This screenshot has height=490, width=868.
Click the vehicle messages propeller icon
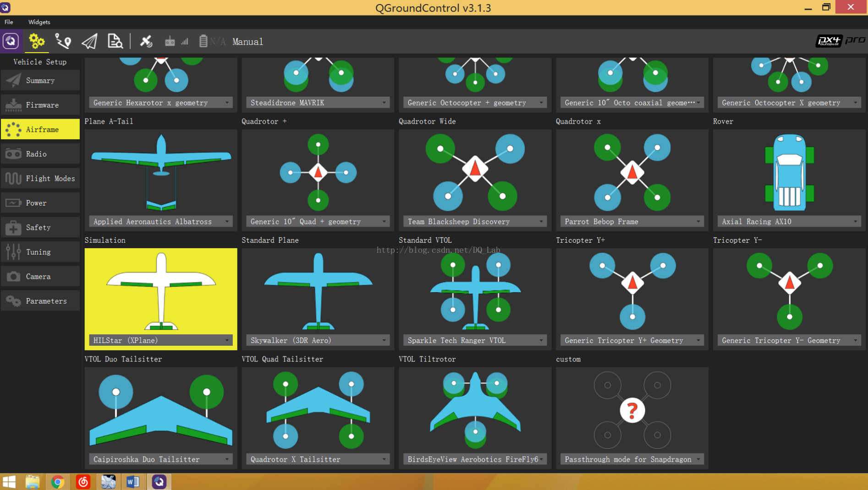(x=146, y=41)
